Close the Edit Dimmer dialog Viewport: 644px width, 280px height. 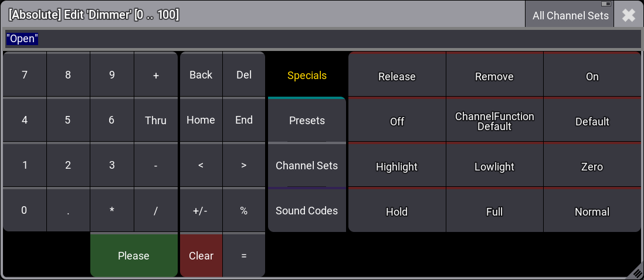click(629, 15)
